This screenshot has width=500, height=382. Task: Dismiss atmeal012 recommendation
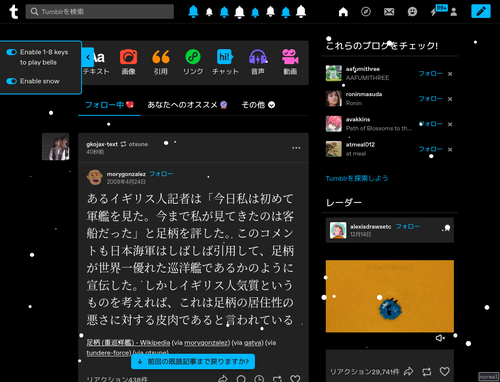(450, 150)
